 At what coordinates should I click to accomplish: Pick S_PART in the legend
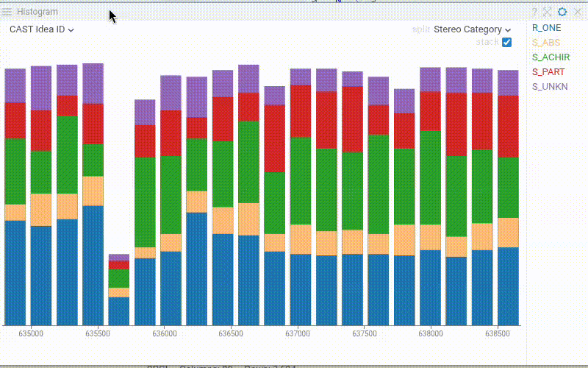pos(548,72)
